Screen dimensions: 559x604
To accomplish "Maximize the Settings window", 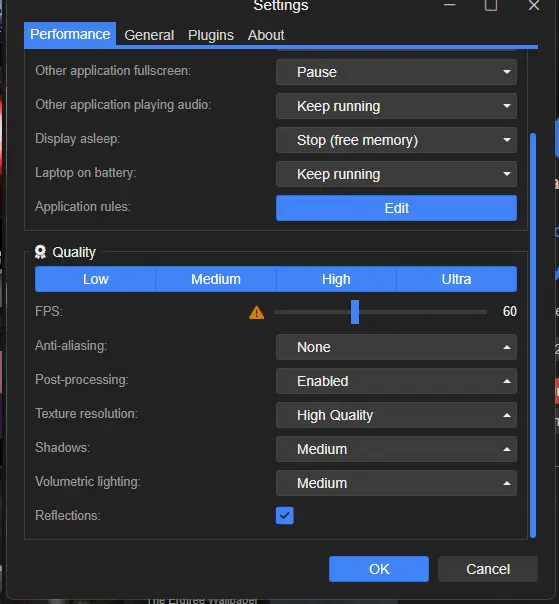I will click(490, 5).
